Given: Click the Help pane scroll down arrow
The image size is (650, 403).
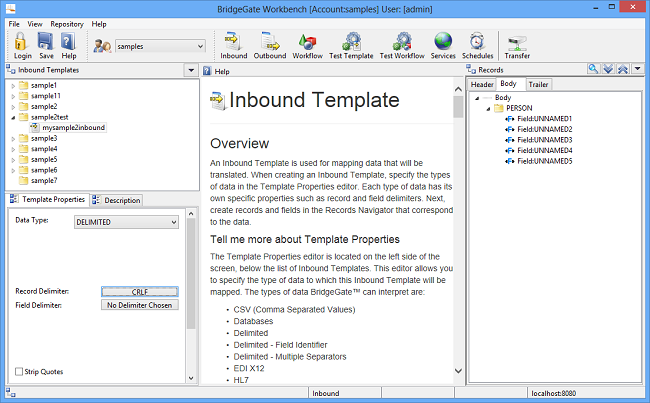Looking at the screenshot, I should (x=458, y=371).
